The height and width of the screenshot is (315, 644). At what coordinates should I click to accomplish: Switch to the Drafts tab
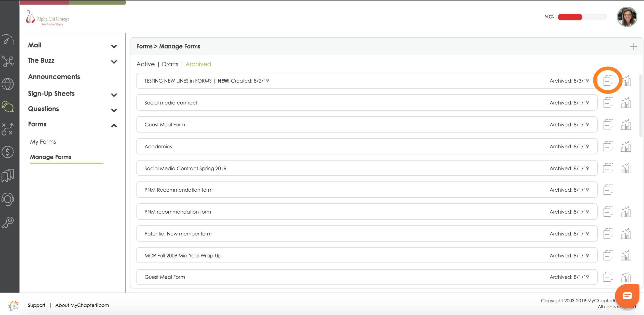pyautogui.click(x=170, y=64)
